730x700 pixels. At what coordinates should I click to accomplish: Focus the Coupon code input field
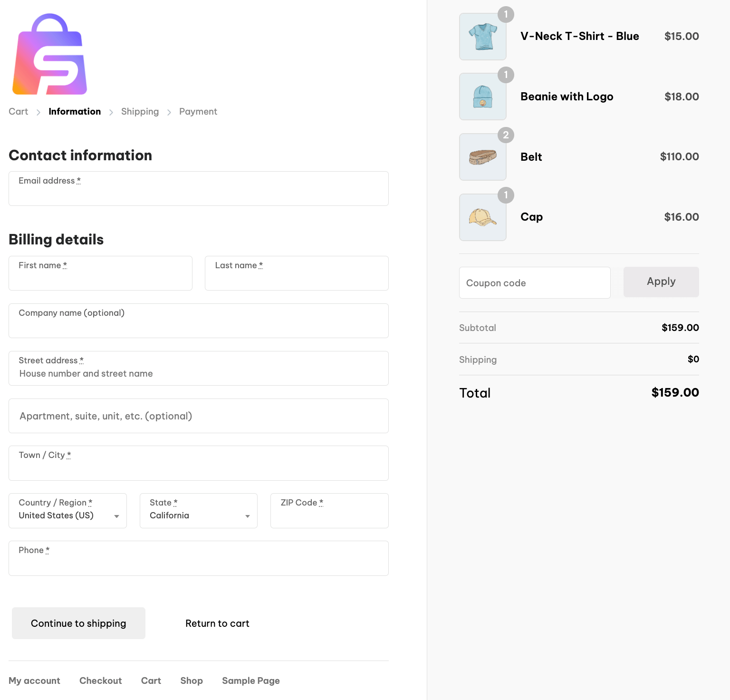click(x=534, y=282)
